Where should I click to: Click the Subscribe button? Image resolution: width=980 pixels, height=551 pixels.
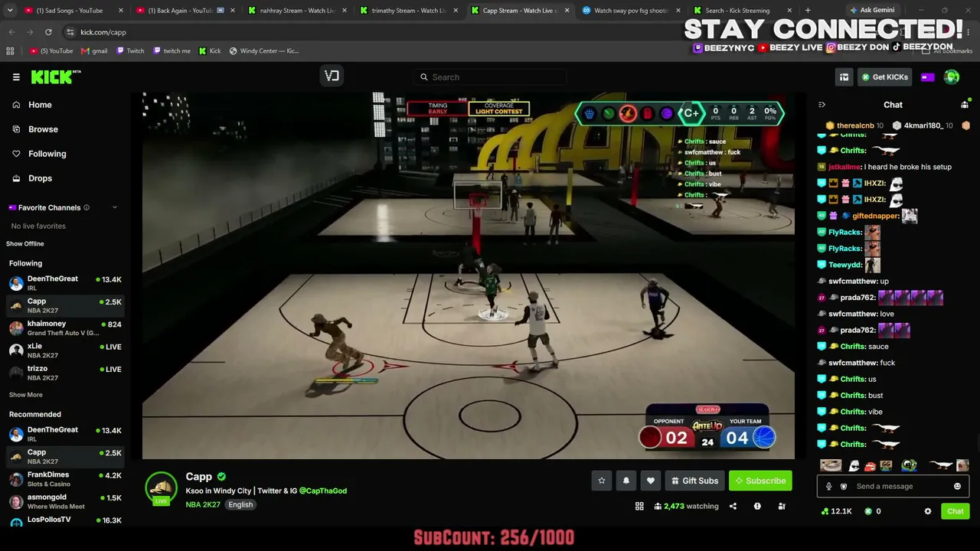pyautogui.click(x=760, y=481)
